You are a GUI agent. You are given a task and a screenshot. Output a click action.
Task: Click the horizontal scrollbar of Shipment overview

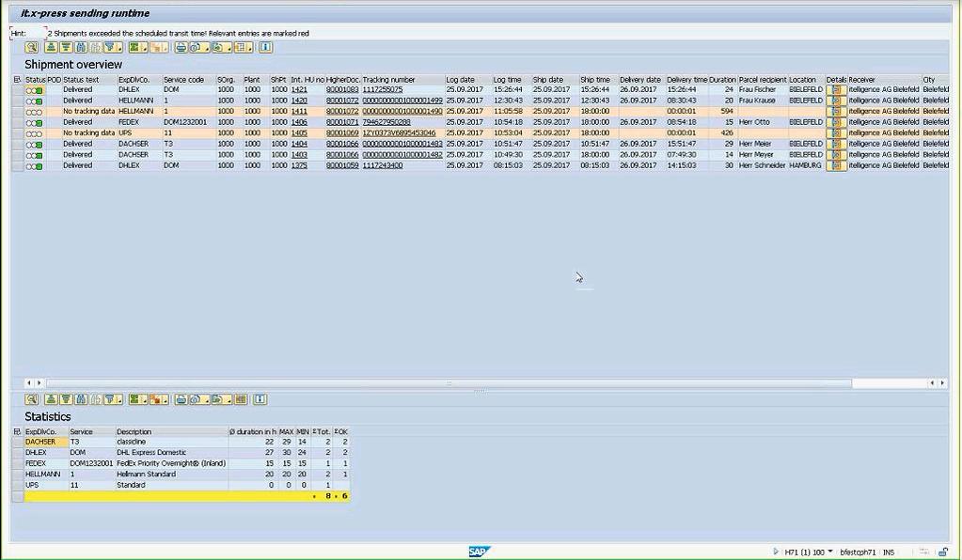[x=449, y=383]
